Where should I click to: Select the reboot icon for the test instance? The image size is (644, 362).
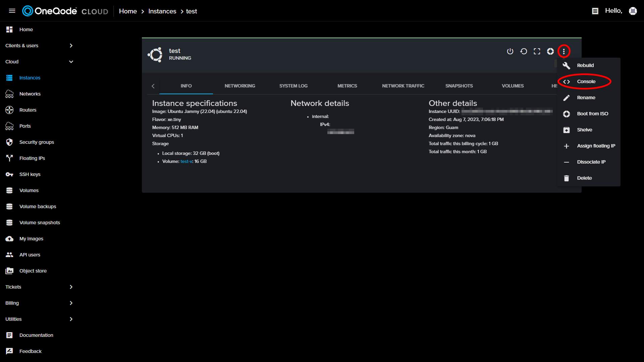(524, 51)
